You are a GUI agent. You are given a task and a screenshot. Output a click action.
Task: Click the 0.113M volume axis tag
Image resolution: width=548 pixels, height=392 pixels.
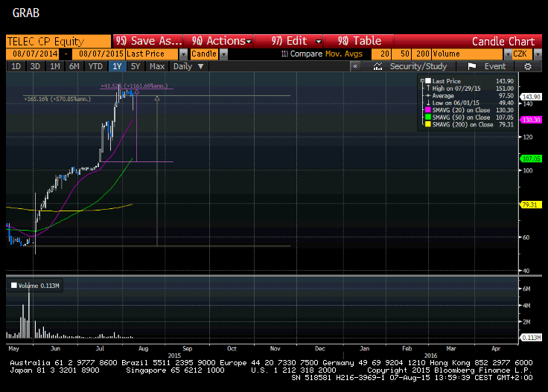point(531,338)
